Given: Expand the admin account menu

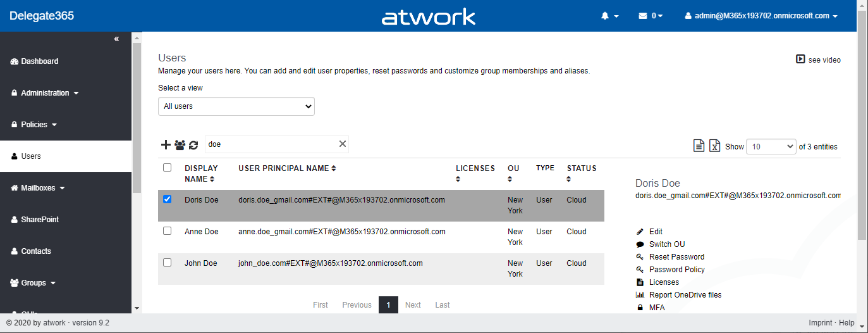Looking at the screenshot, I should (761, 16).
